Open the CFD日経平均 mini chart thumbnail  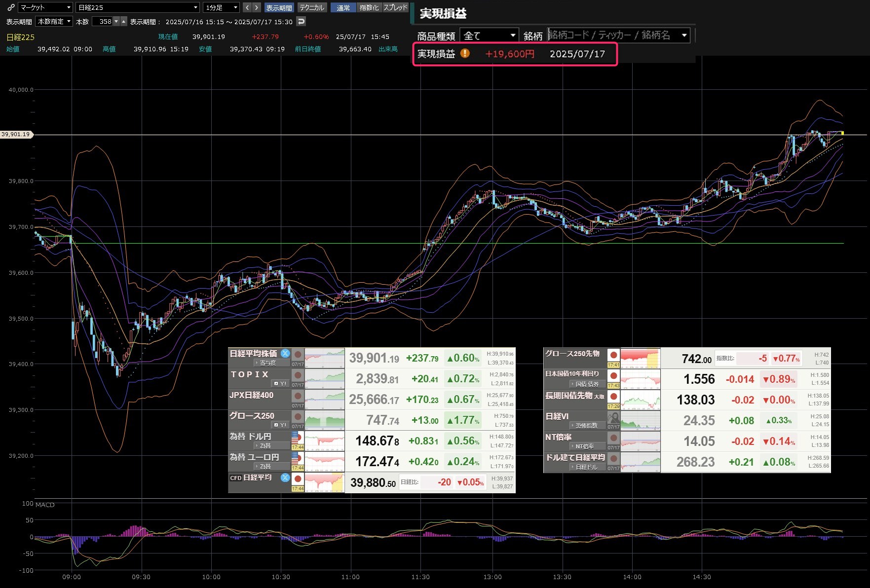[325, 482]
